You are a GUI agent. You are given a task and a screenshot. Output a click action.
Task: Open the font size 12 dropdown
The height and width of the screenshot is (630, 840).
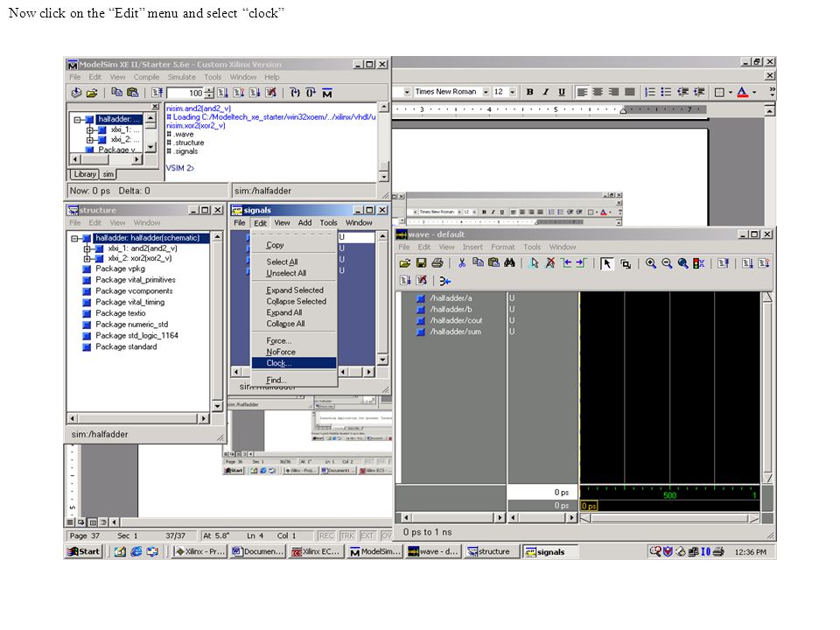coord(513,92)
